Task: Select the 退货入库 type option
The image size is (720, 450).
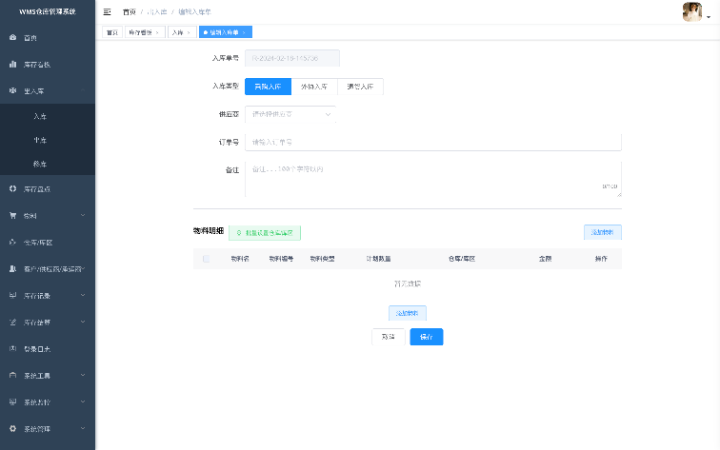Action: coord(360,86)
